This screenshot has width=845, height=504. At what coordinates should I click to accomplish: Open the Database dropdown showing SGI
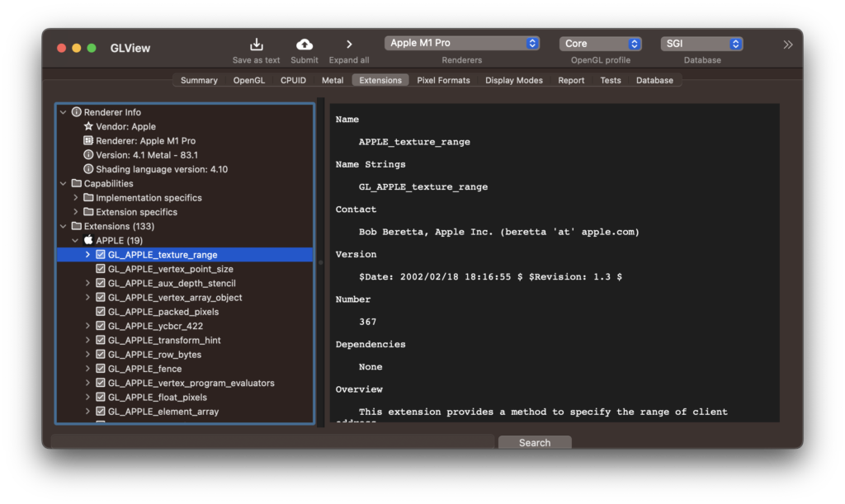(701, 44)
